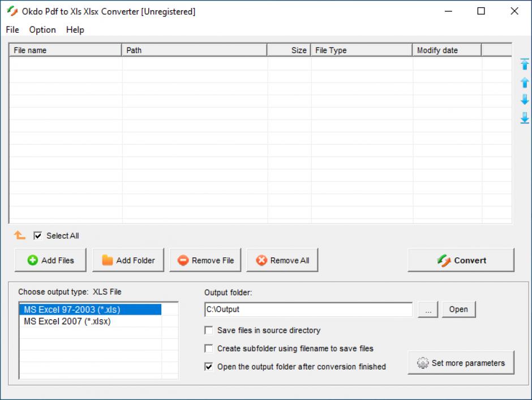Open the Option menu
The height and width of the screenshot is (400, 532).
42,30
